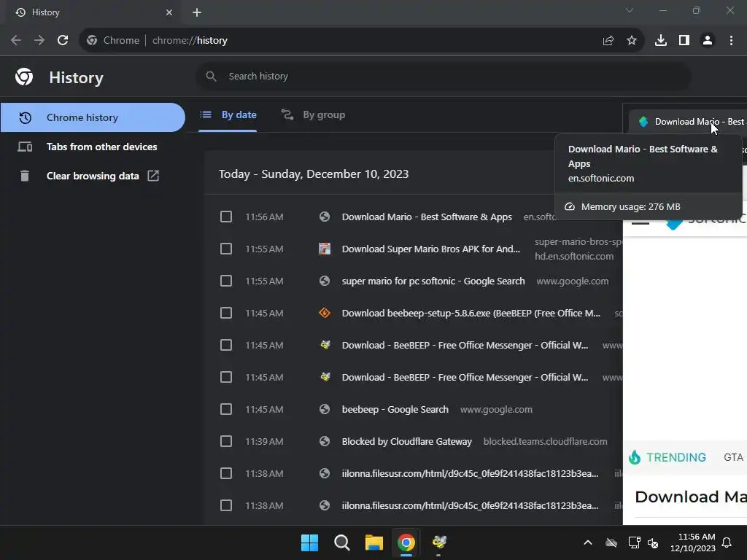Open the taskbar clock 11:56 AM

pyautogui.click(x=693, y=542)
